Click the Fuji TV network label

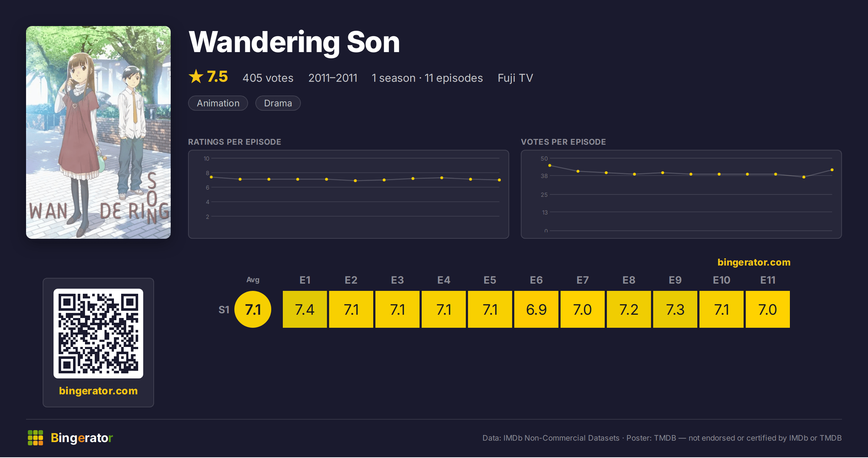515,78
